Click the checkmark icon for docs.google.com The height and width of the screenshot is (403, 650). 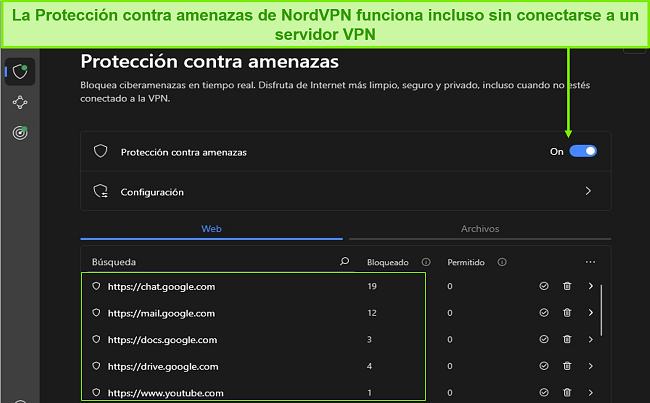pos(544,339)
